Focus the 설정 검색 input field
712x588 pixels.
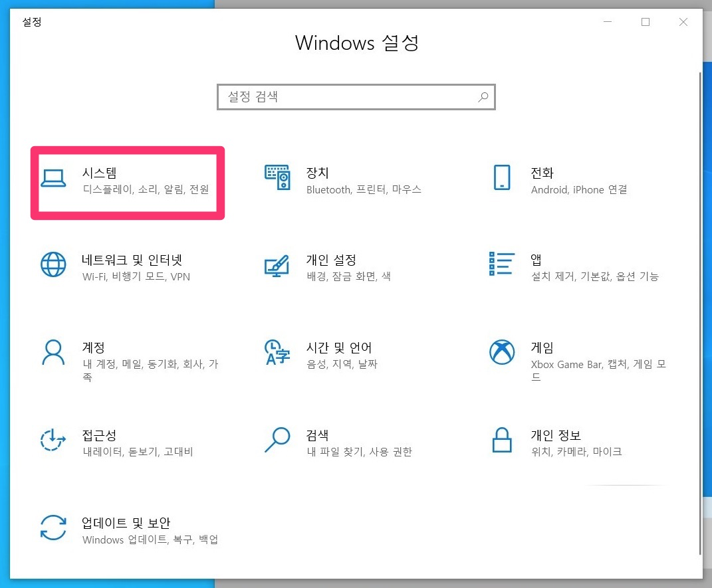coord(356,96)
